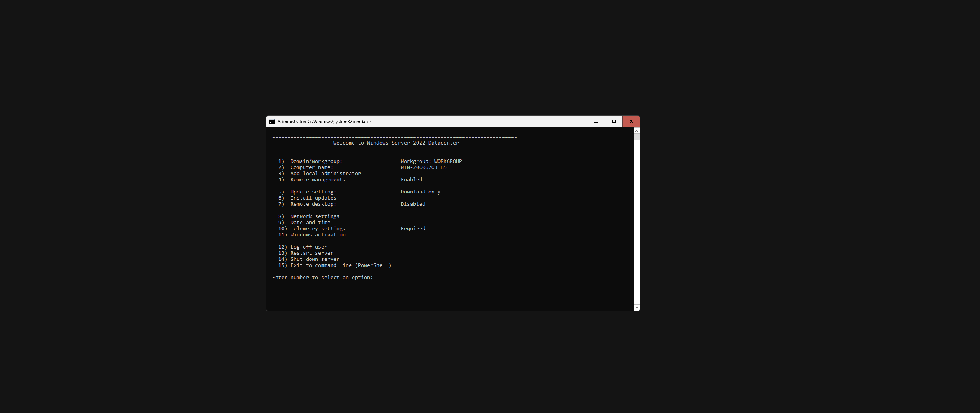Click the Administrator window title text
This screenshot has width=980, height=413.
pyautogui.click(x=324, y=122)
